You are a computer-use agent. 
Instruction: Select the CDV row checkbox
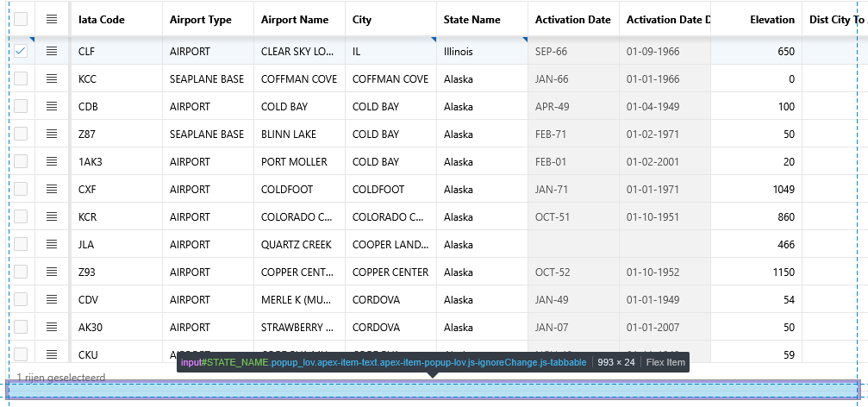21,300
